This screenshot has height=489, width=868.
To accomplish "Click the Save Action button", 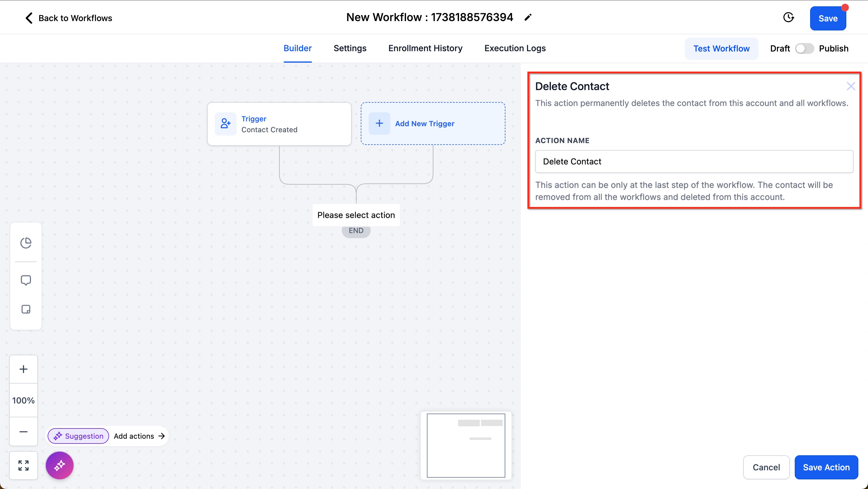I will [826, 467].
